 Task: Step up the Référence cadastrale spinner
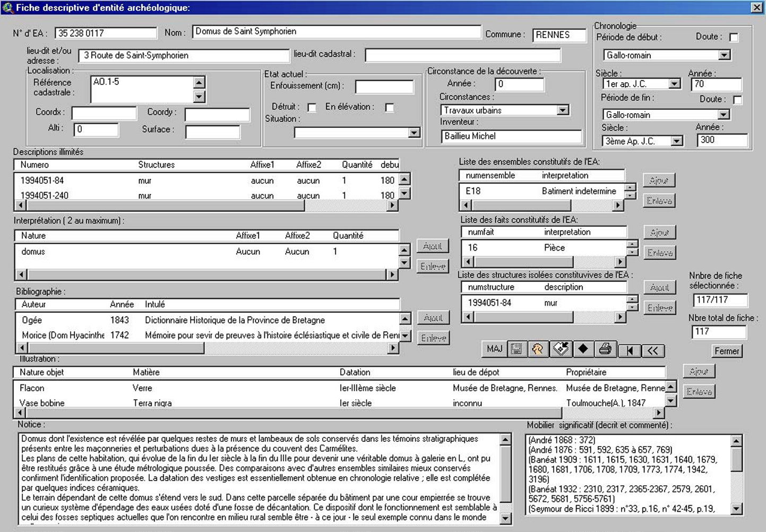pyautogui.click(x=199, y=82)
